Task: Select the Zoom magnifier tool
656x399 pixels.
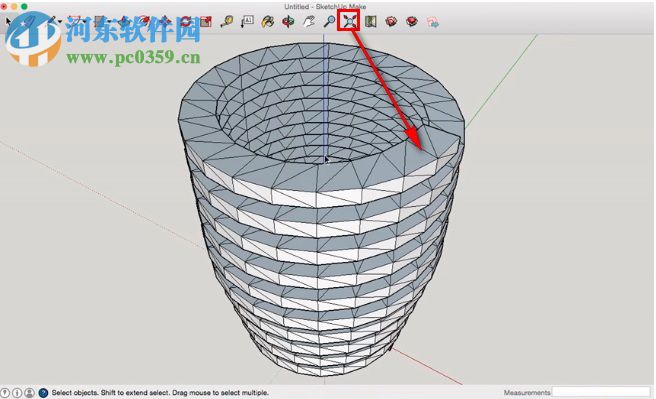Action: (329, 21)
